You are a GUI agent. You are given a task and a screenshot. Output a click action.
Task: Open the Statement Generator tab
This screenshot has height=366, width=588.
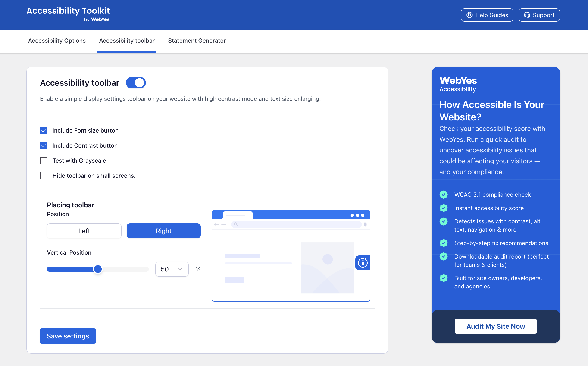pos(197,41)
